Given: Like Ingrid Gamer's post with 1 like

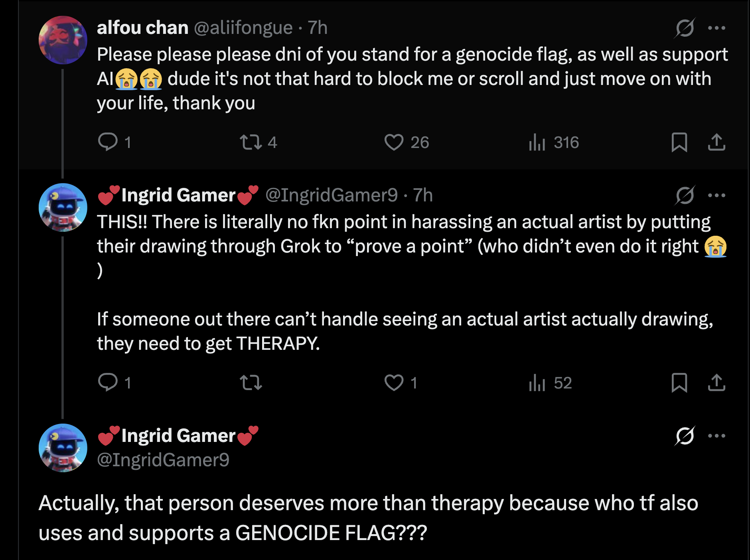Looking at the screenshot, I should pos(394,383).
